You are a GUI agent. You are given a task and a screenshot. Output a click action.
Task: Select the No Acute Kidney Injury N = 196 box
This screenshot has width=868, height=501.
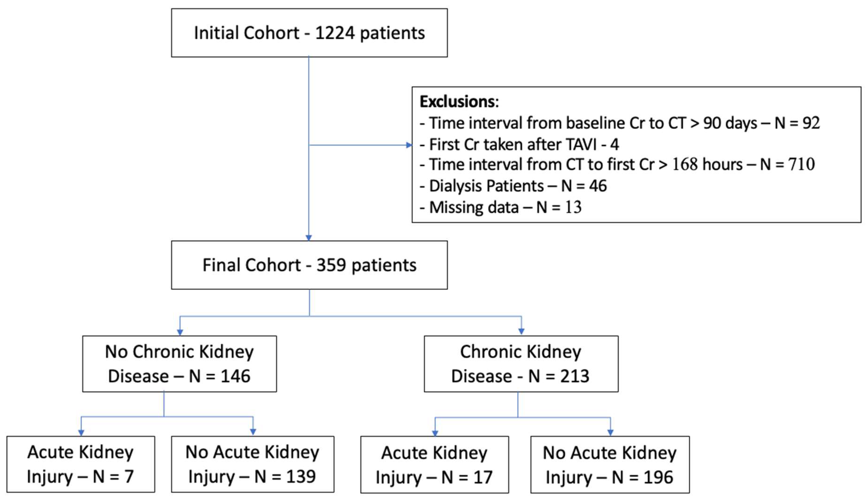point(610,465)
